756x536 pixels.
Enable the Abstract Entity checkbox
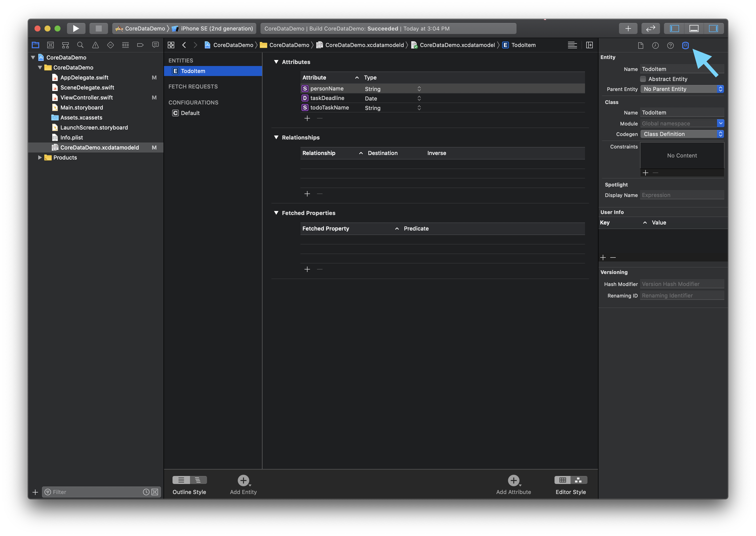tap(643, 79)
